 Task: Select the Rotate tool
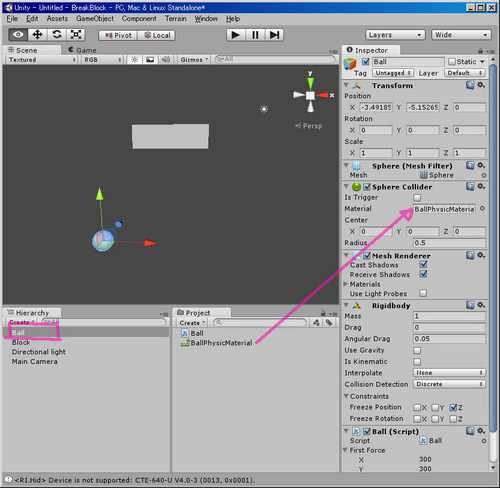click(x=57, y=35)
